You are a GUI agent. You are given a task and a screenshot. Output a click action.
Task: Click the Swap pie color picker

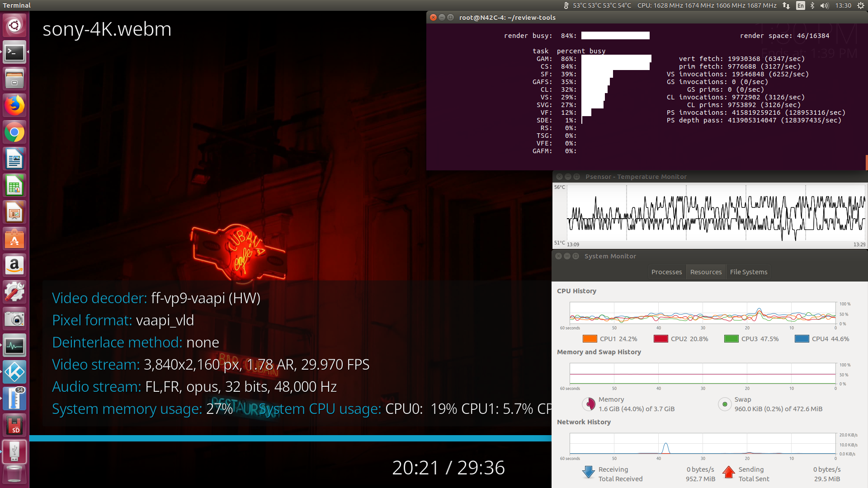[725, 404]
